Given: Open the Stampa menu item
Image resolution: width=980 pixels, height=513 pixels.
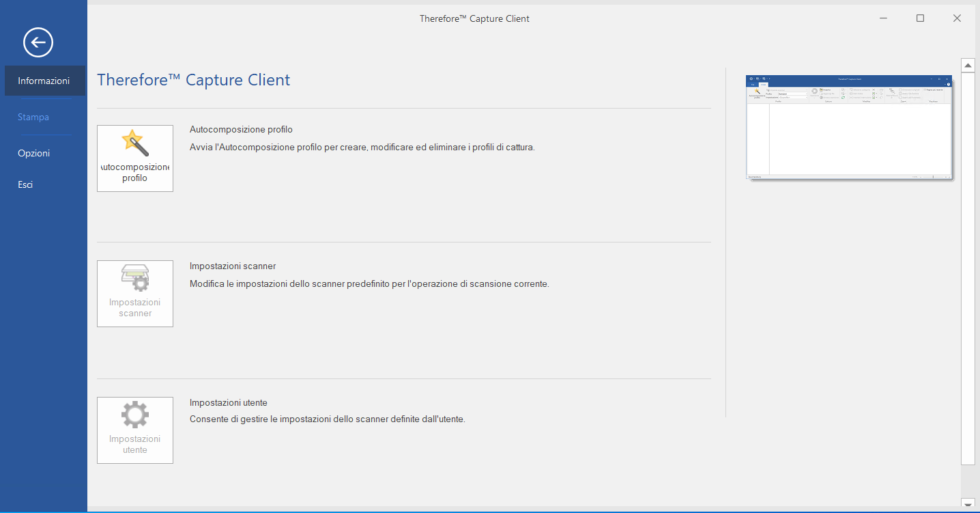Looking at the screenshot, I should point(33,117).
